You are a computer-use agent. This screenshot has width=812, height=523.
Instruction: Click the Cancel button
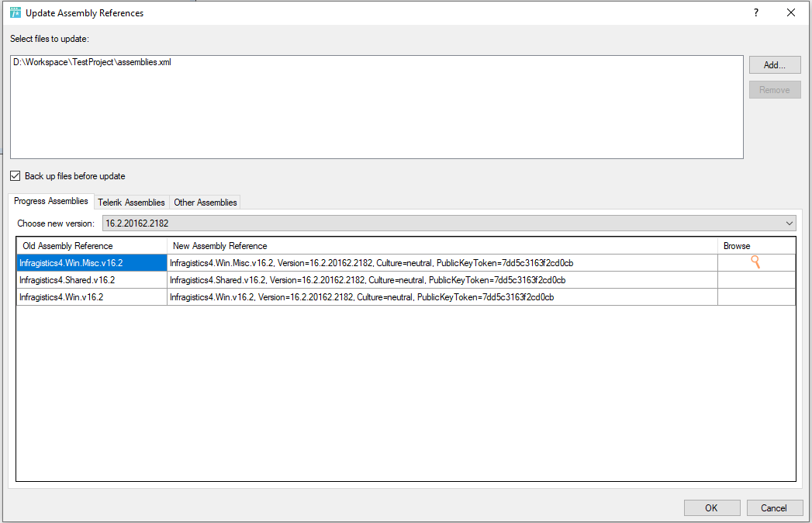(x=774, y=508)
